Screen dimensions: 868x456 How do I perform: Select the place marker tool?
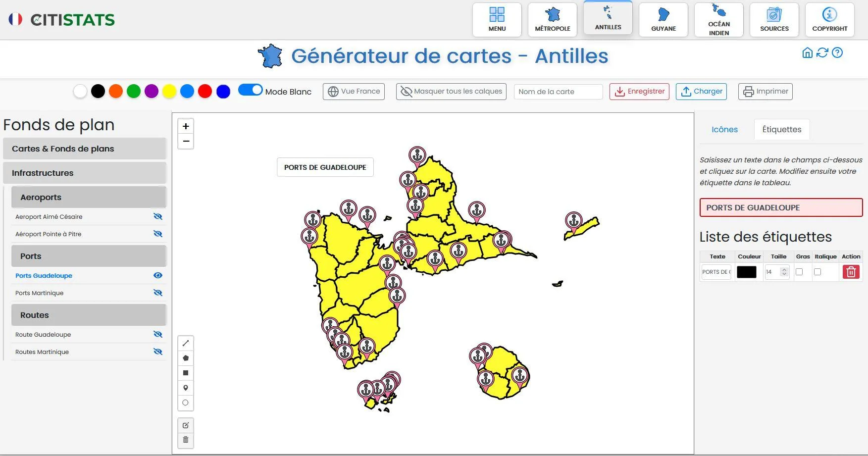pyautogui.click(x=186, y=388)
